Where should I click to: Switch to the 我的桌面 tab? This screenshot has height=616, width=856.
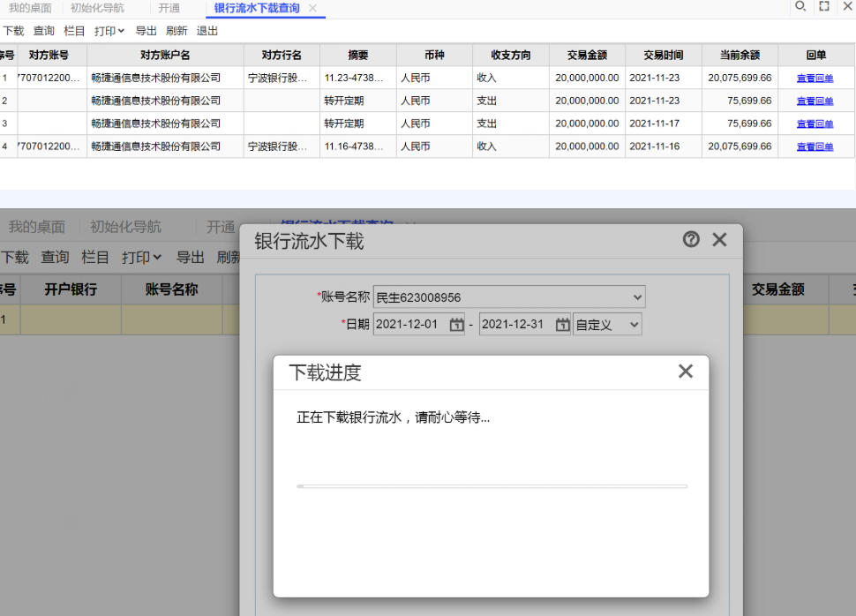coord(30,8)
